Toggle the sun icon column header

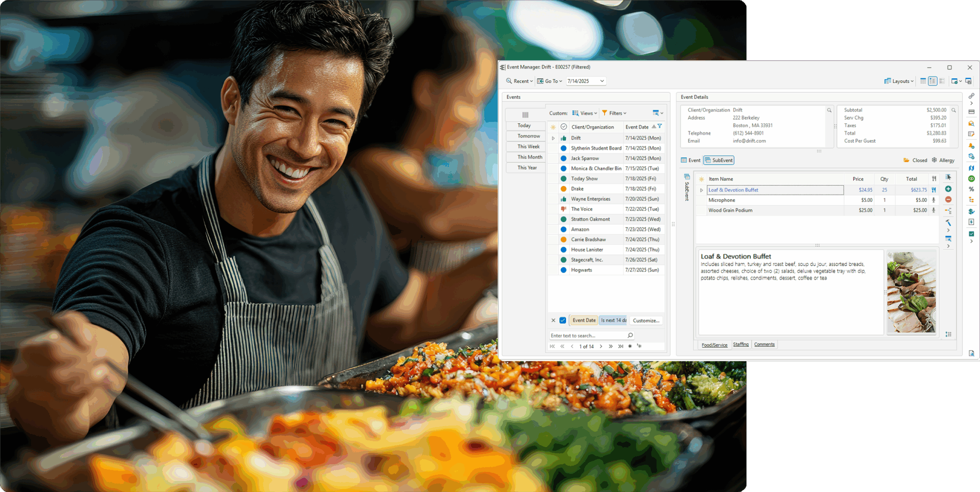click(x=554, y=126)
